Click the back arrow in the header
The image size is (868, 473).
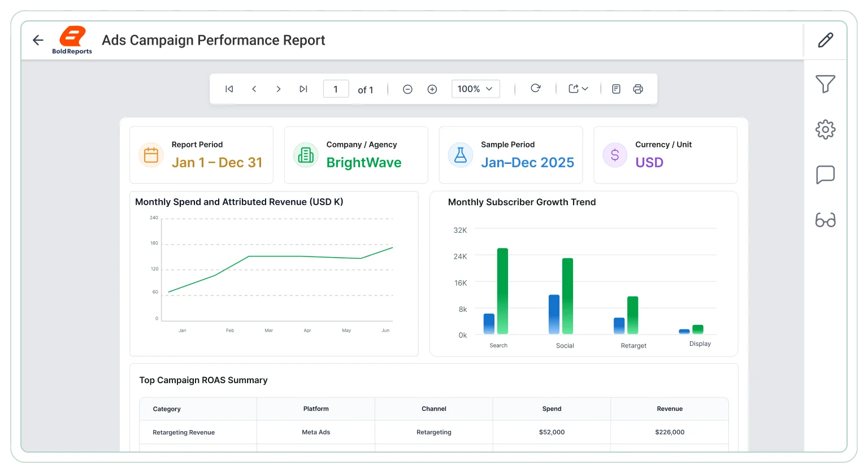[x=38, y=40]
